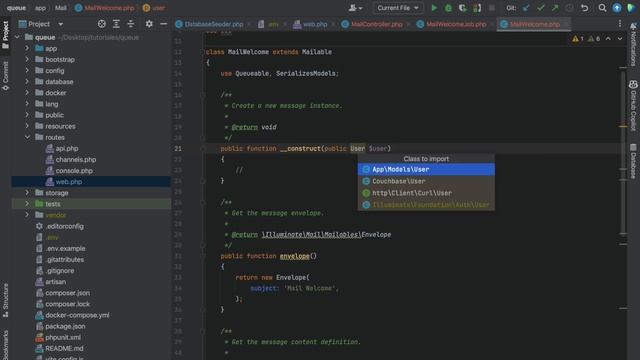
Task: Toggle the Structure tool window
Action: (x=5, y=300)
